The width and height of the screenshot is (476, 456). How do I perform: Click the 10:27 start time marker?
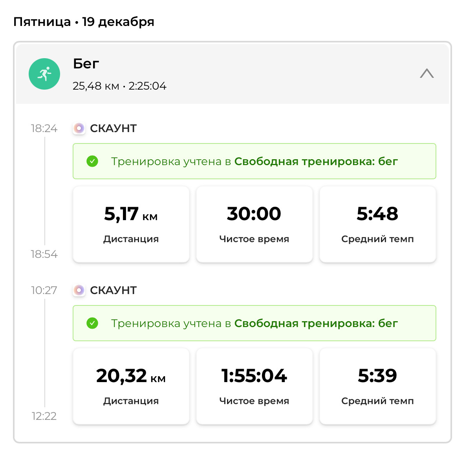[44, 291]
